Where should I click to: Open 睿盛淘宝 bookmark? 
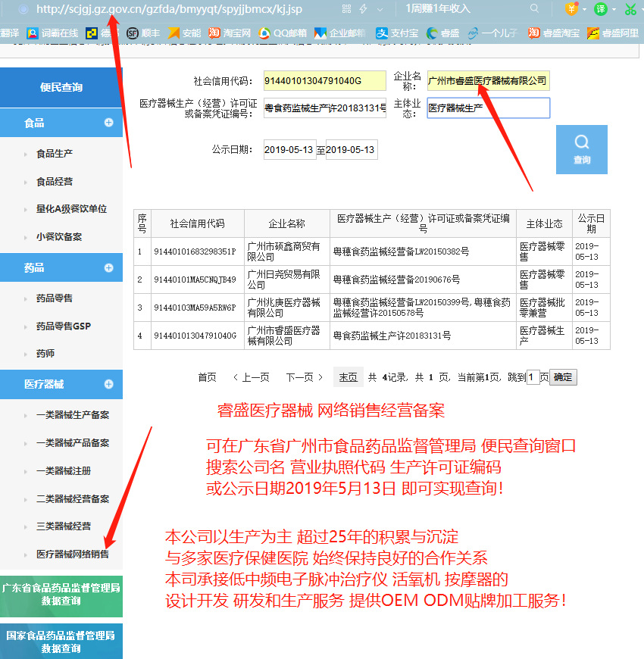(x=554, y=33)
